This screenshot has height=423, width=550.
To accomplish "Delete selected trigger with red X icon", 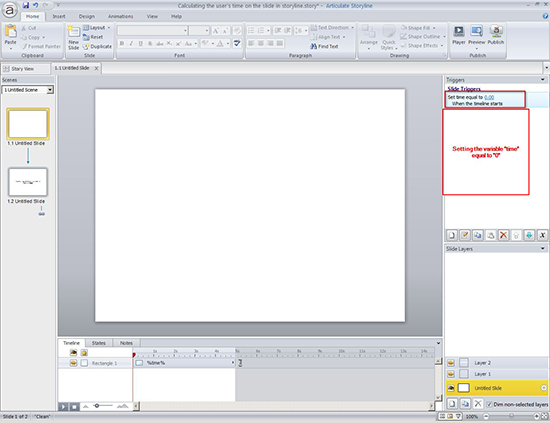I will pyautogui.click(x=503, y=235).
